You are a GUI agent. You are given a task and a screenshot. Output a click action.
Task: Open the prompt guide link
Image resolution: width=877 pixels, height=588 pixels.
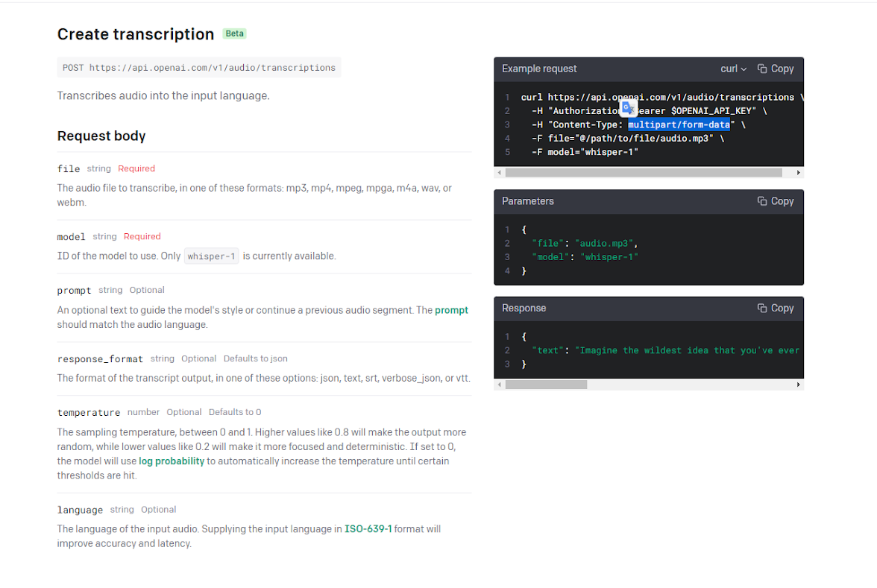coord(451,310)
